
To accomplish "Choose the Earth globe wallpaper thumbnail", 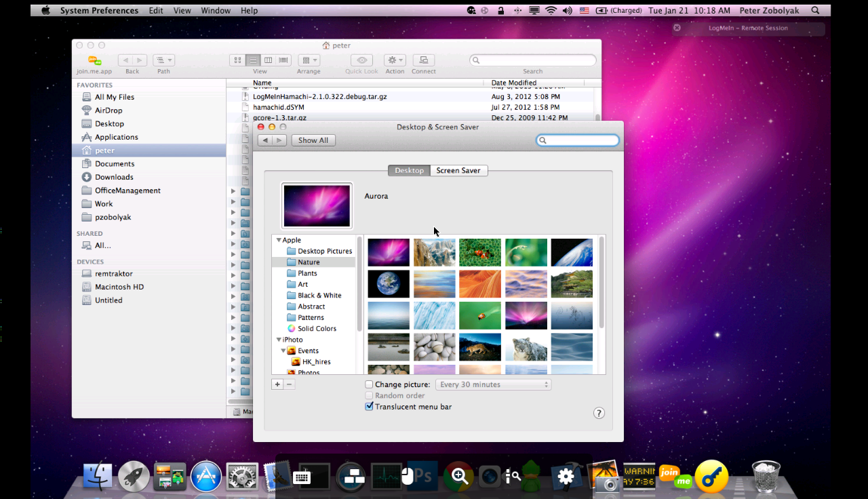I will pos(389,284).
